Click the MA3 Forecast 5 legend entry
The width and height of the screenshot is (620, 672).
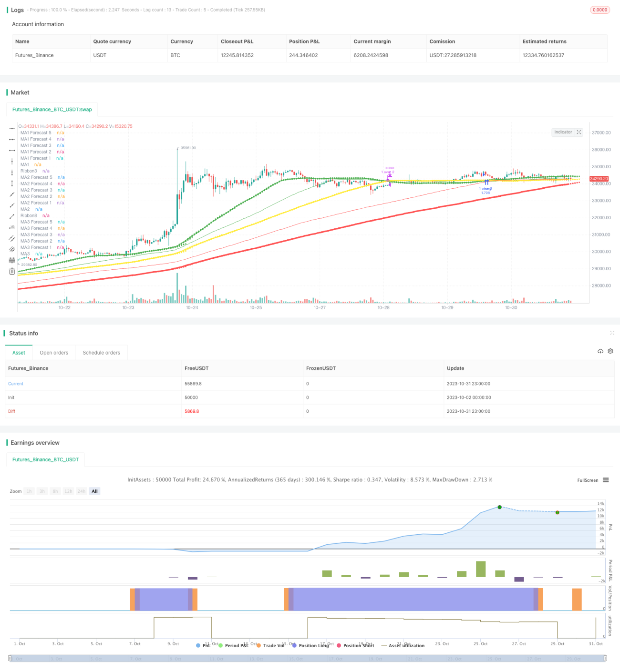(42, 222)
